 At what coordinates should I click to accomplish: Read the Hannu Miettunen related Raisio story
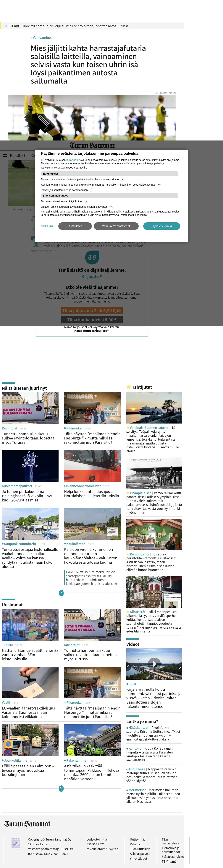point(92,578)
